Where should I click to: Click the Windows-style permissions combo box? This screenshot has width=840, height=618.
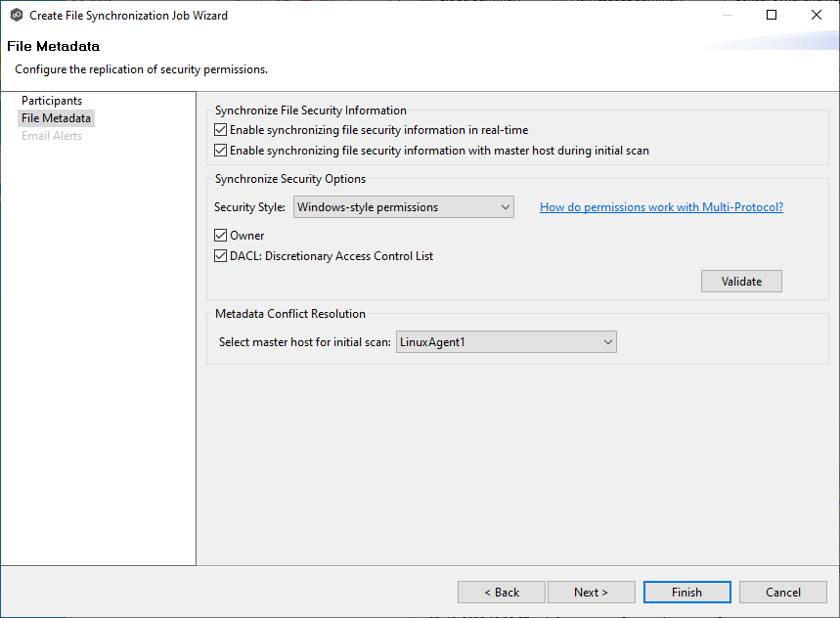coord(403,206)
